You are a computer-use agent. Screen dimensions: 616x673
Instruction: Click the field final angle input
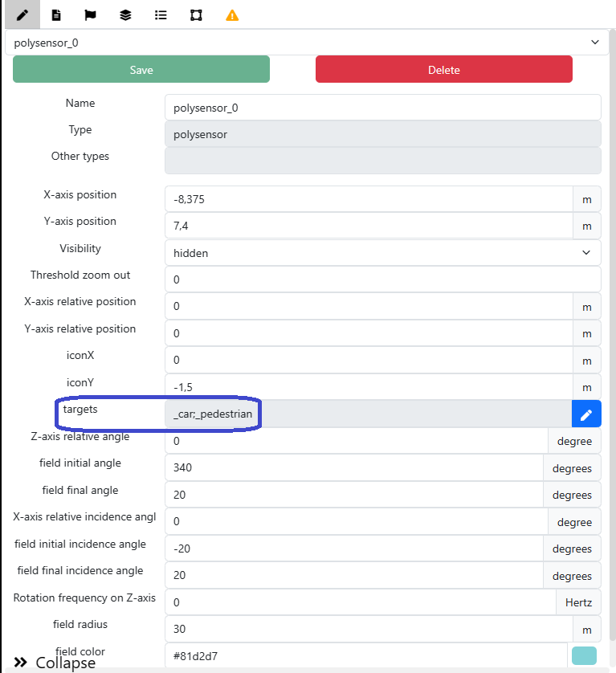click(x=354, y=495)
